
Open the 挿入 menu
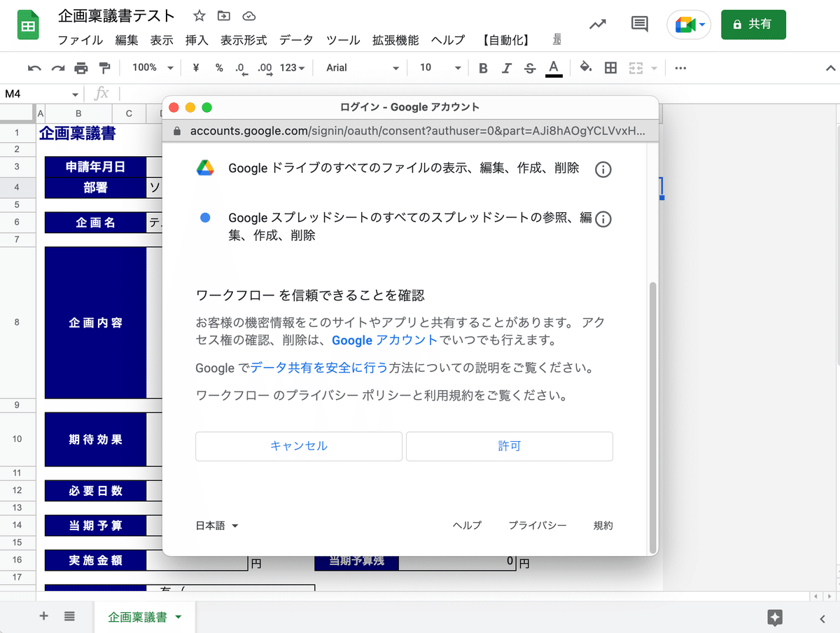(x=197, y=40)
